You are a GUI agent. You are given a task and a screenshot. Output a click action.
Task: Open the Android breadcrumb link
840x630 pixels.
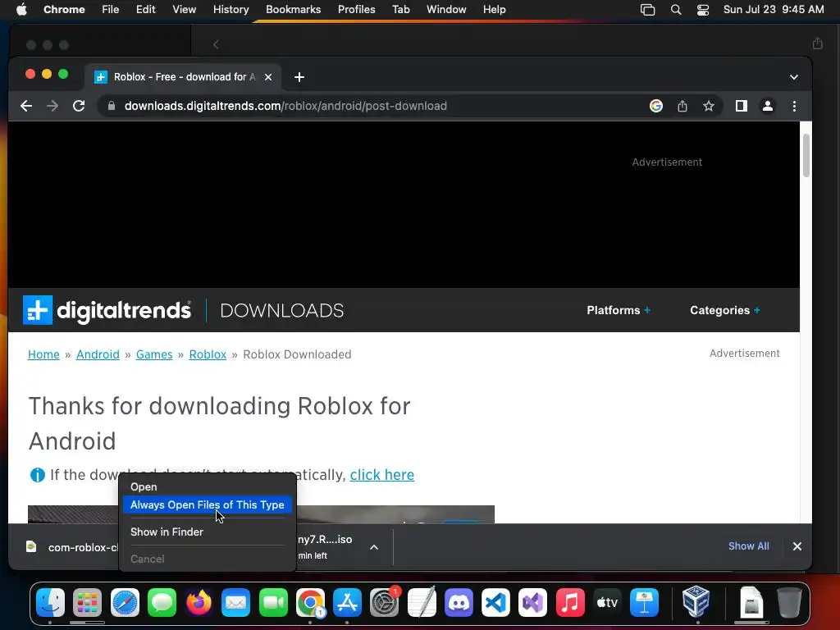98,354
